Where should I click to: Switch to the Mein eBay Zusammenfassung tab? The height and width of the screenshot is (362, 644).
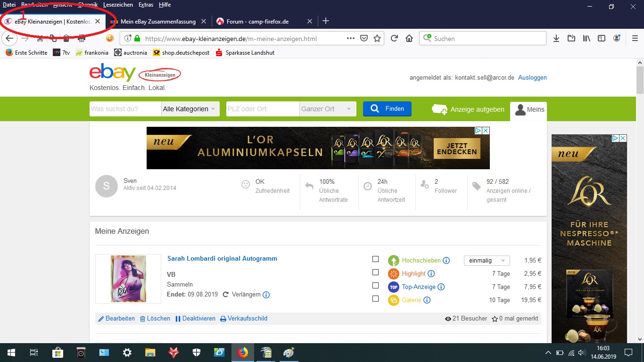point(158,21)
